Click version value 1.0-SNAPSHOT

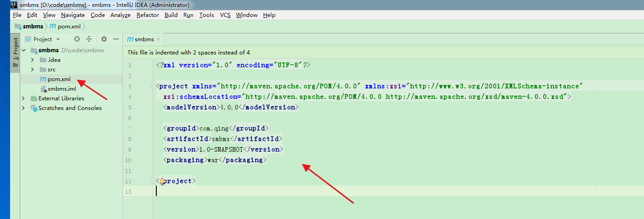tap(221, 149)
